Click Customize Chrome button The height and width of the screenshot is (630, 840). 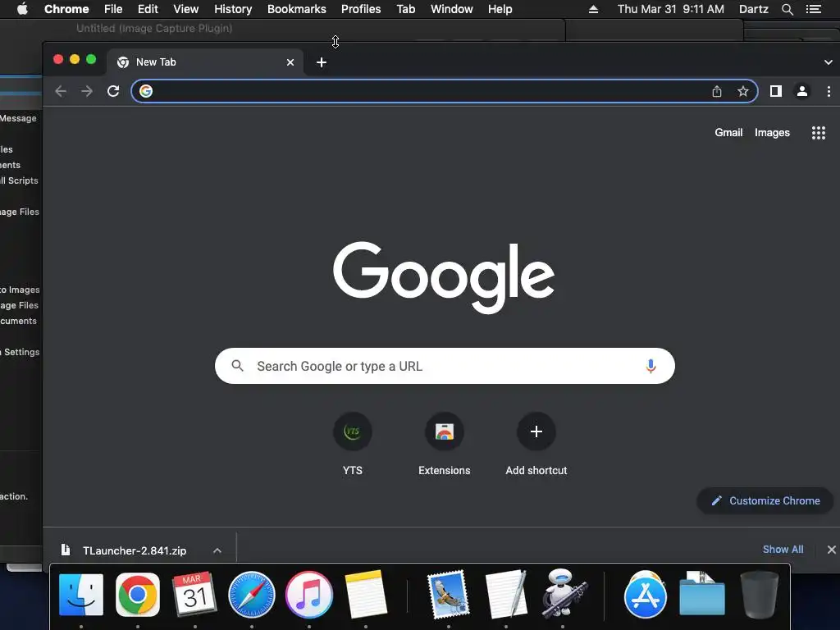[x=765, y=501]
